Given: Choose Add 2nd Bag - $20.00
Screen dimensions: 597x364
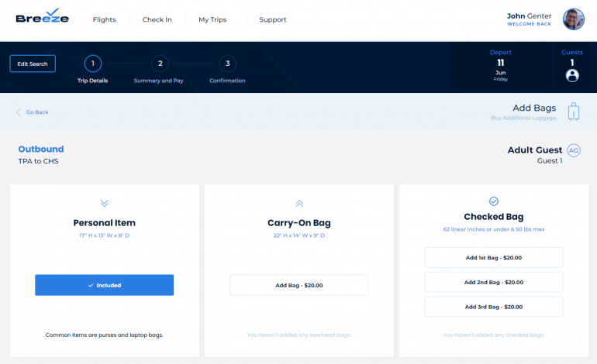Looking at the screenshot, I should pos(494,282).
